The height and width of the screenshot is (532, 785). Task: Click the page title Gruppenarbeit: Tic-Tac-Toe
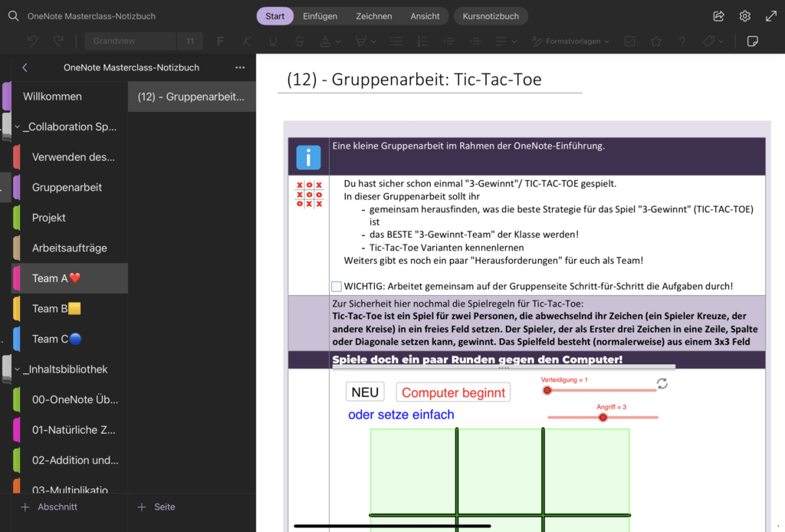point(415,80)
